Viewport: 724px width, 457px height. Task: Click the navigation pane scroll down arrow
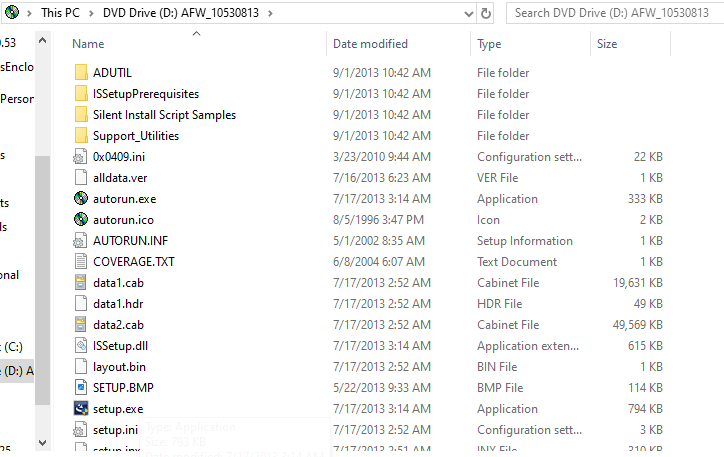coord(42,443)
